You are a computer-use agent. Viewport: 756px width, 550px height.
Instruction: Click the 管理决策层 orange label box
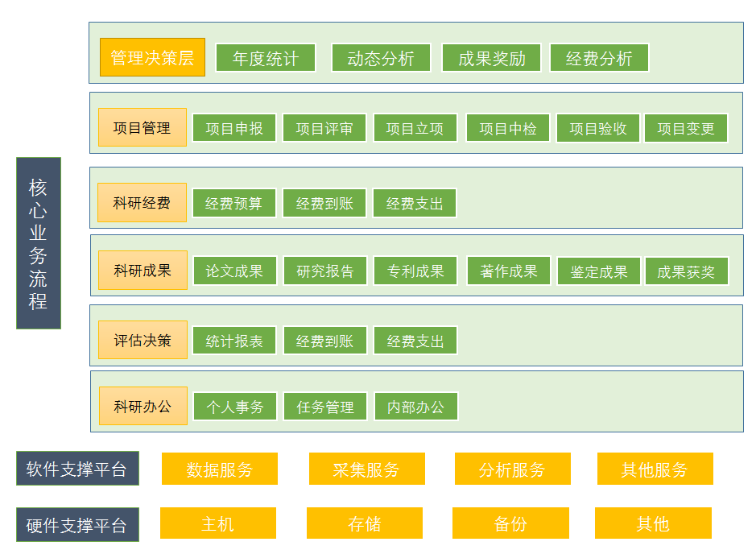[152, 58]
